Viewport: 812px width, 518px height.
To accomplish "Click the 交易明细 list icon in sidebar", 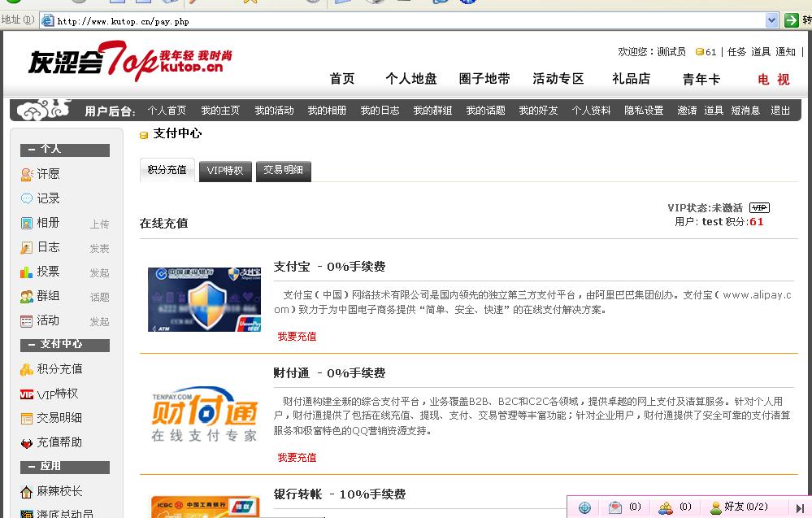I will point(26,418).
